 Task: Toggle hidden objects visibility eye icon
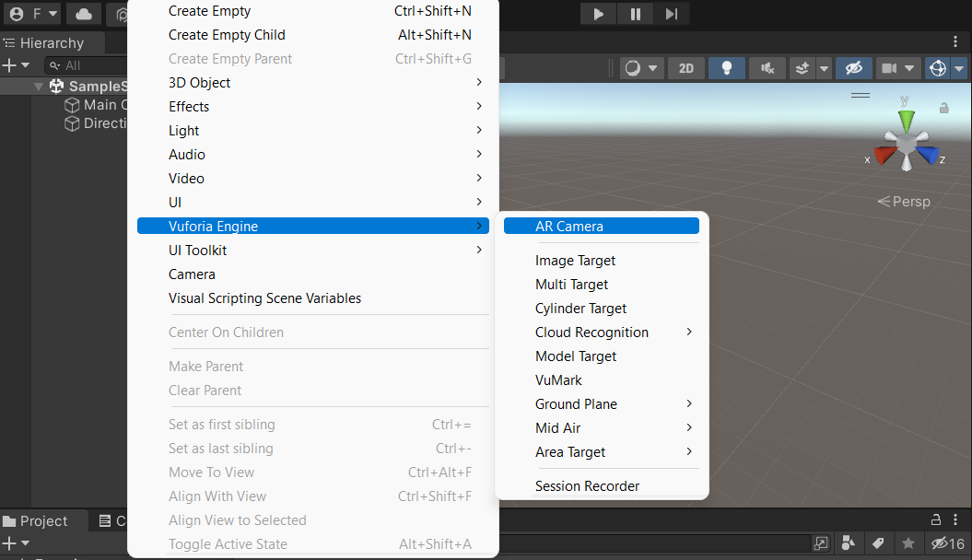pyautogui.click(x=853, y=68)
